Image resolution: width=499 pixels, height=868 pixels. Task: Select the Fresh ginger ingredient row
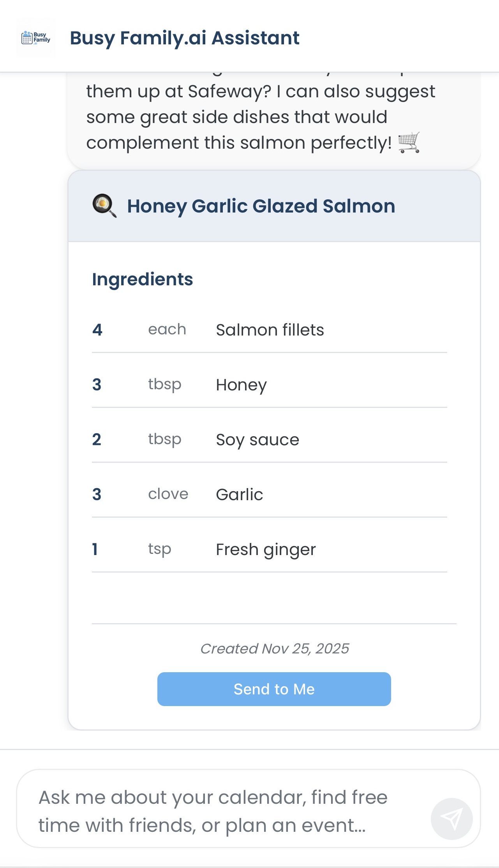[266, 549]
